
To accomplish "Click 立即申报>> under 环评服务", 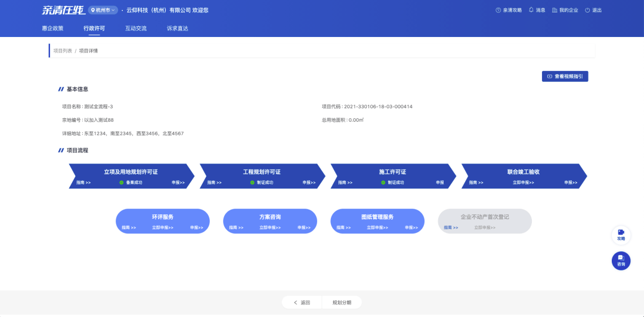I will (163, 227).
